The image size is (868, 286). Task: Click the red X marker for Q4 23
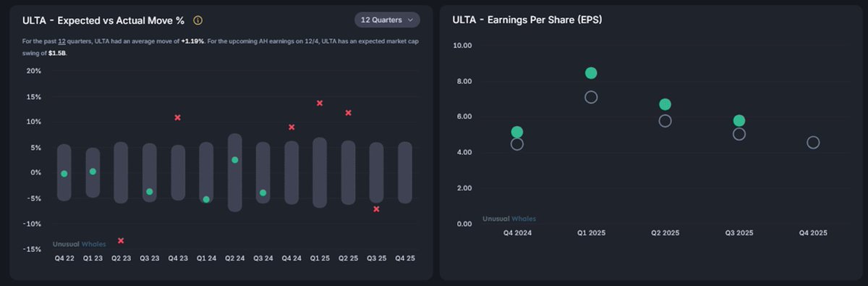tap(177, 117)
